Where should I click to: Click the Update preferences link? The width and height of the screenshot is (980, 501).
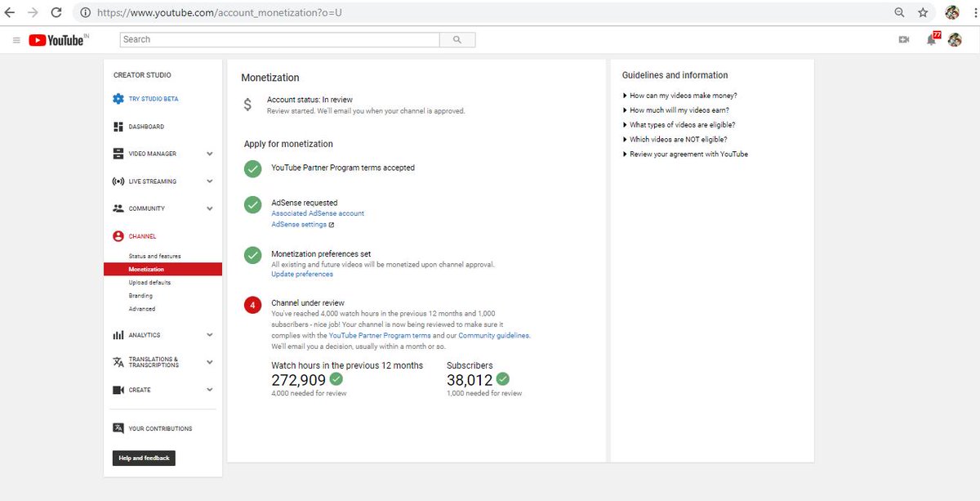[x=302, y=275]
